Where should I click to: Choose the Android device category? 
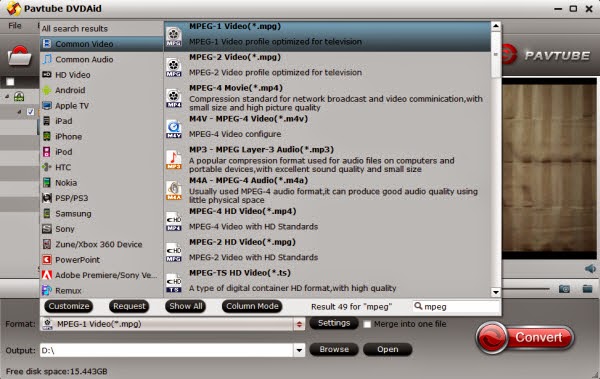101,90
